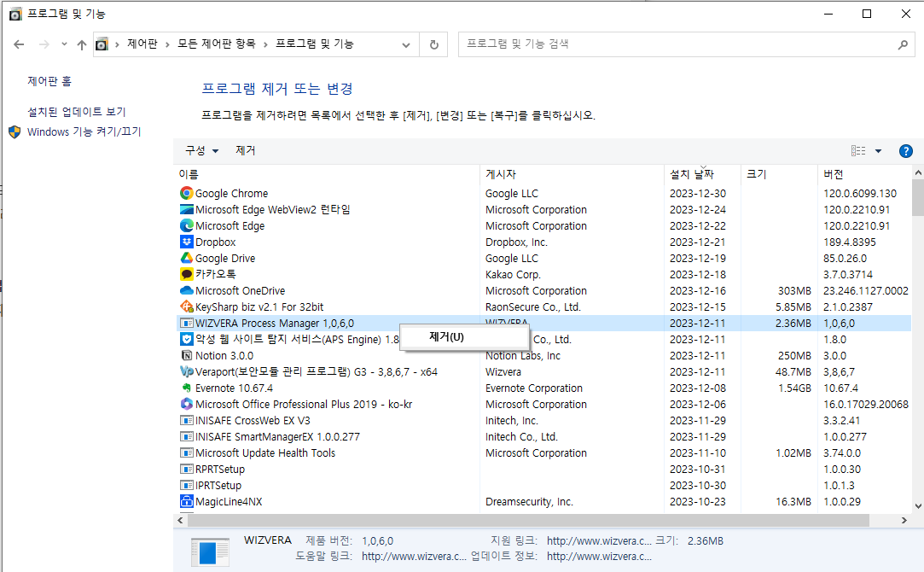Viewport: 924px width, 572px height.
Task: Click the Evernote elephant icon
Action: click(x=186, y=388)
